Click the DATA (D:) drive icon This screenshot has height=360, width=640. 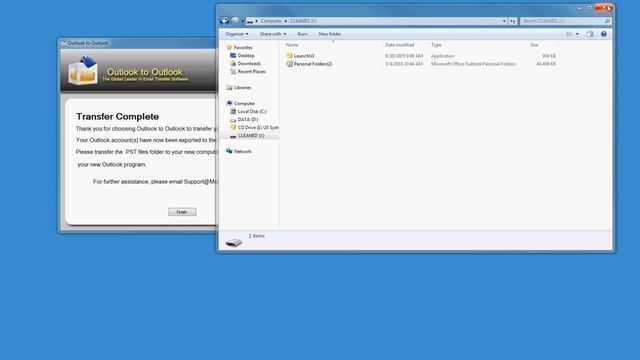tap(233, 120)
